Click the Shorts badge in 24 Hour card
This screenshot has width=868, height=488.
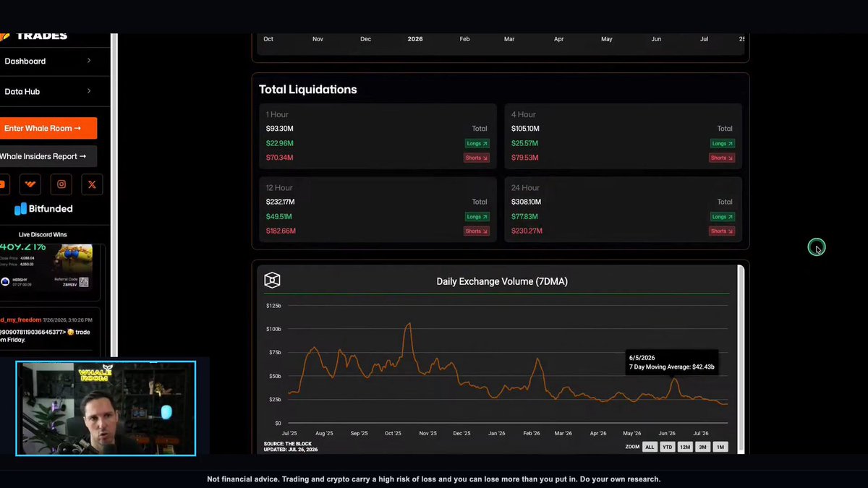[x=722, y=231]
